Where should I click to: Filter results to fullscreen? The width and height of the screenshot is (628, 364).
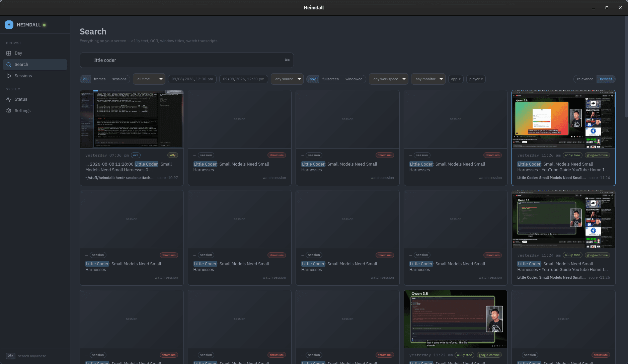(x=330, y=79)
